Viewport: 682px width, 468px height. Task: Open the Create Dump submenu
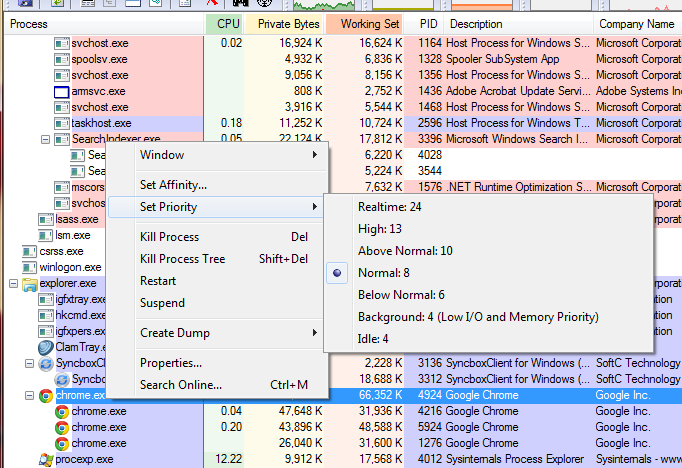tap(217, 333)
